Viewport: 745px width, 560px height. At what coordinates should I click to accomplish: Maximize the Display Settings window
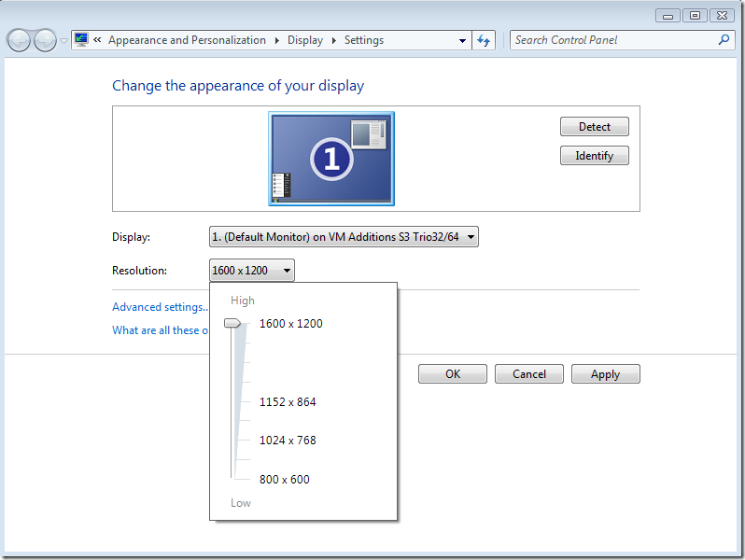pos(695,16)
